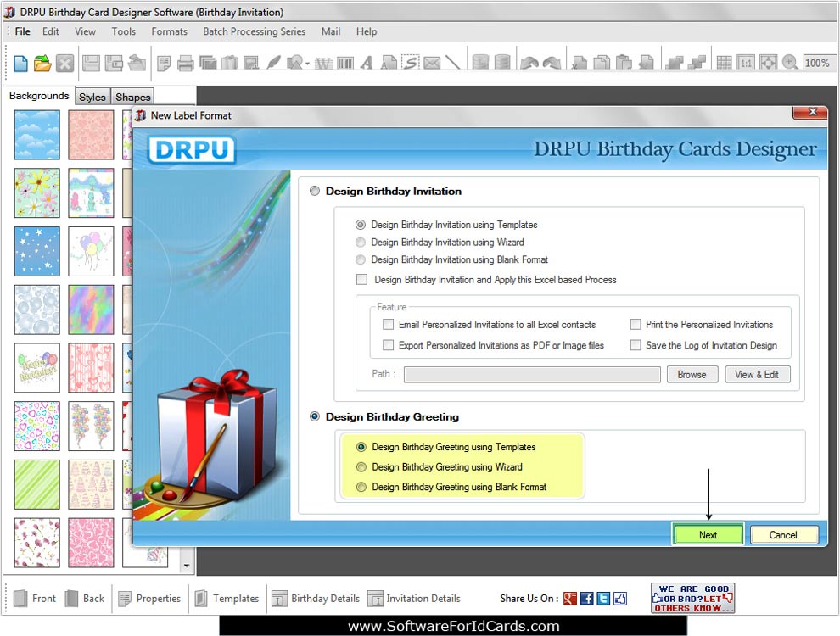
Task: Select Design Birthday Greeting radio button
Action: tap(315, 416)
